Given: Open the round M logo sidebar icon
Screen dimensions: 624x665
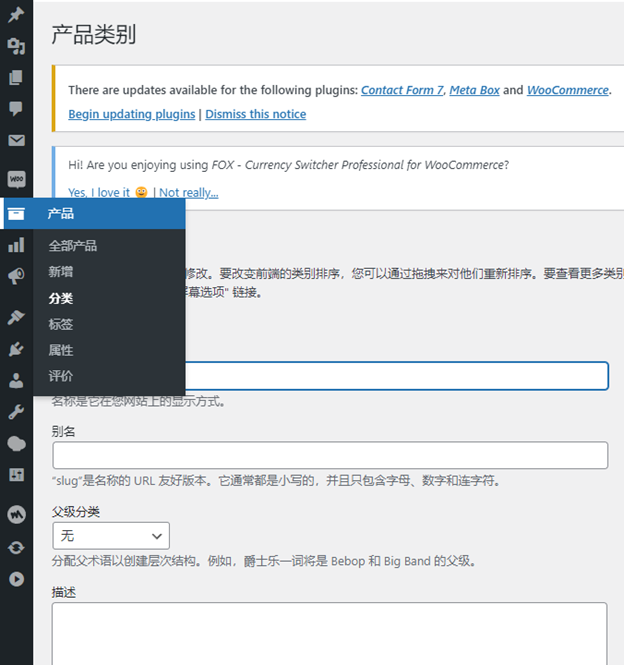Looking at the screenshot, I should pos(16,515).
